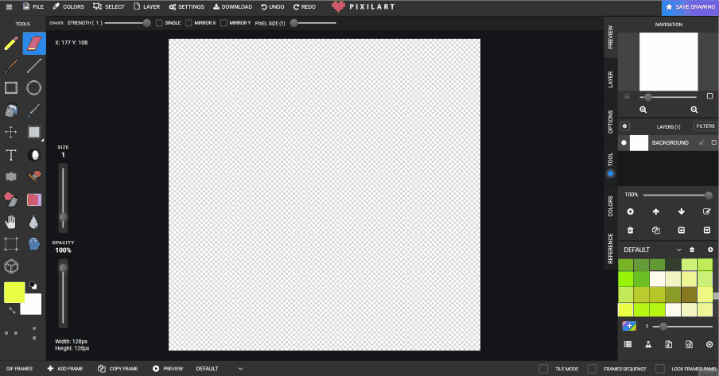Delete the layer with trash icon

(631, 230)
